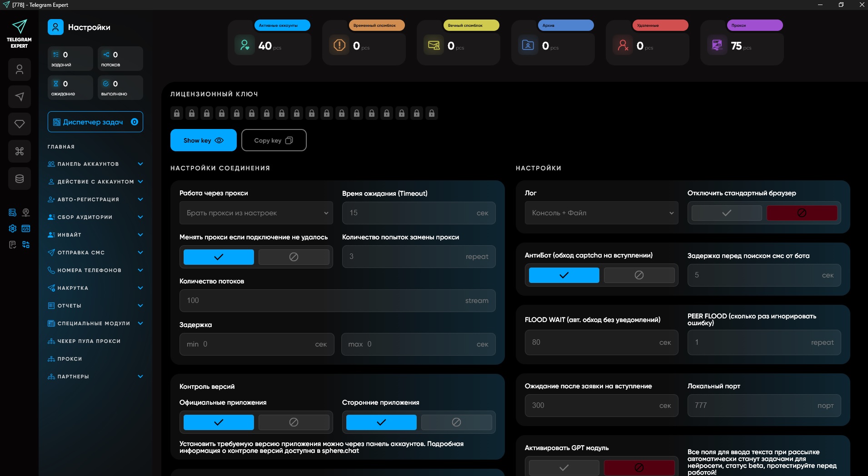Expand Отправка смс chevron
The height and width of the screenshot is (476, 868).
point(140,253)
